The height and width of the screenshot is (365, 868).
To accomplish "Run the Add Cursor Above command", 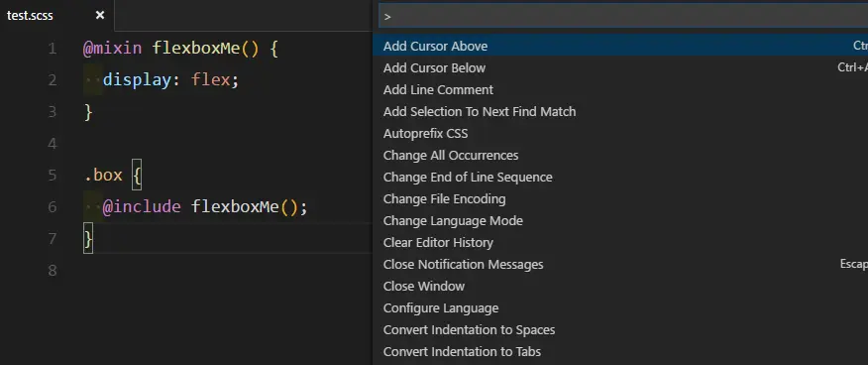I will click(x=620, y=46).
